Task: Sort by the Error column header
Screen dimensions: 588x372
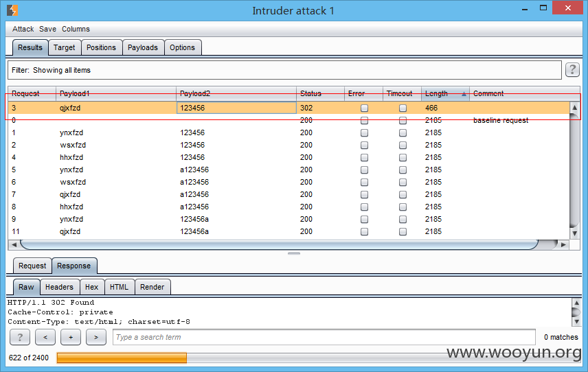Action: pos(363,93)
